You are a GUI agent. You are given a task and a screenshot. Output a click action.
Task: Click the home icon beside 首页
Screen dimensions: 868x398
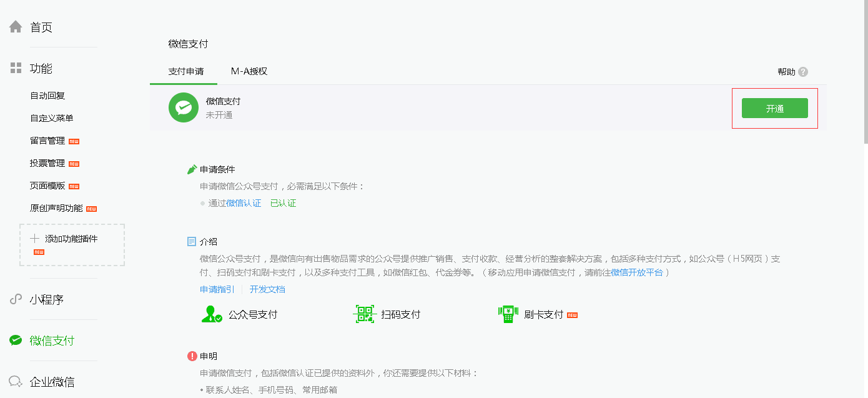click(16, 27)
